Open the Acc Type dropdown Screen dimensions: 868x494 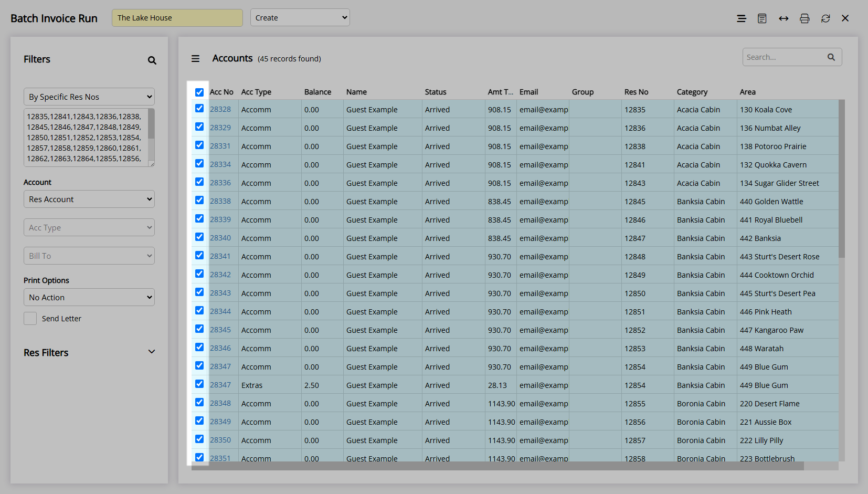[x=89, y=227]
